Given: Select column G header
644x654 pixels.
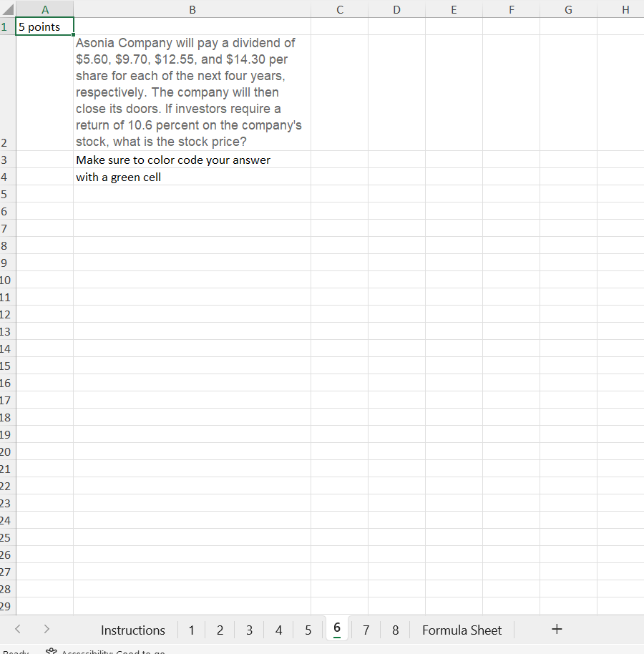Looking at the screenshot, I should tap(568, 9).
